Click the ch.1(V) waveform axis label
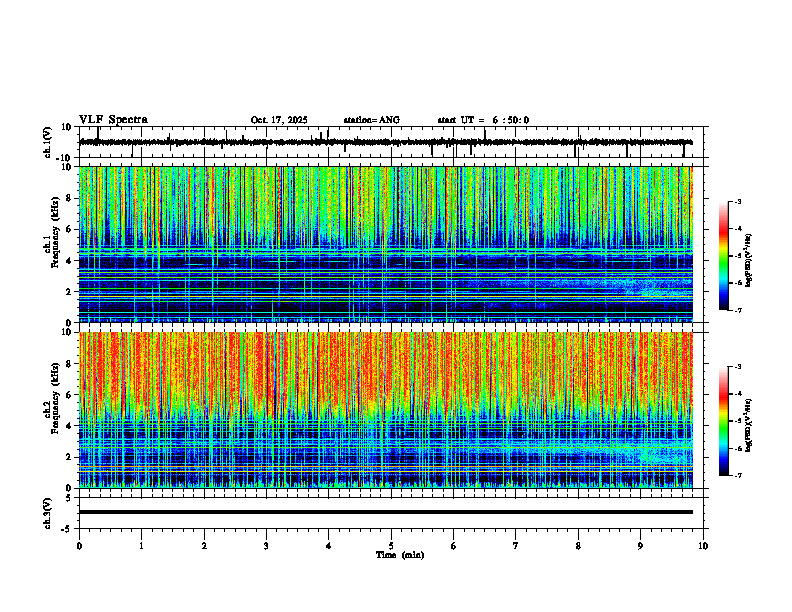The width and height of the screenshot is (792, 612). (x=48, y=142)
